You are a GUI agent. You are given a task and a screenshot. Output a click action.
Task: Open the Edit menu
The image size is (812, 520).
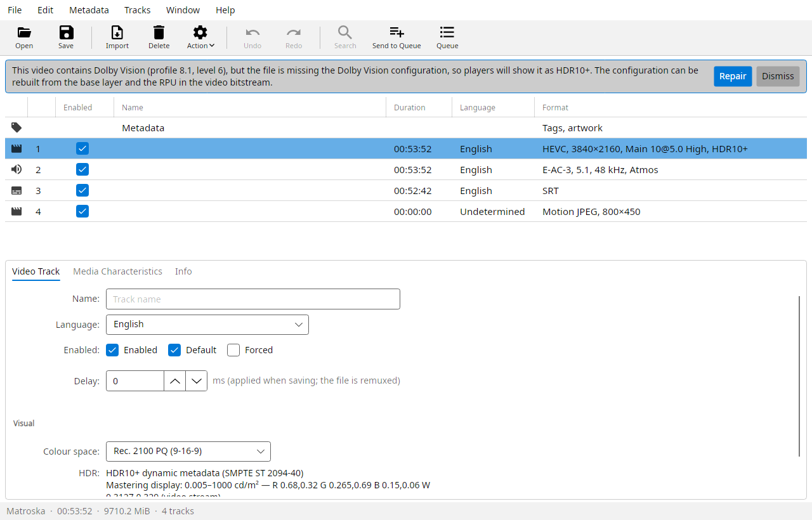point(46,10)
